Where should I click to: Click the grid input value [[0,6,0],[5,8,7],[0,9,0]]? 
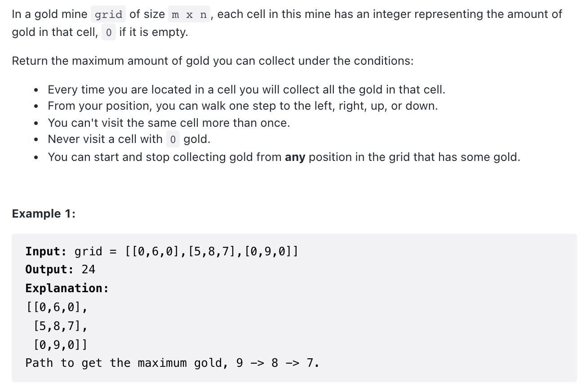pos(212,251)
